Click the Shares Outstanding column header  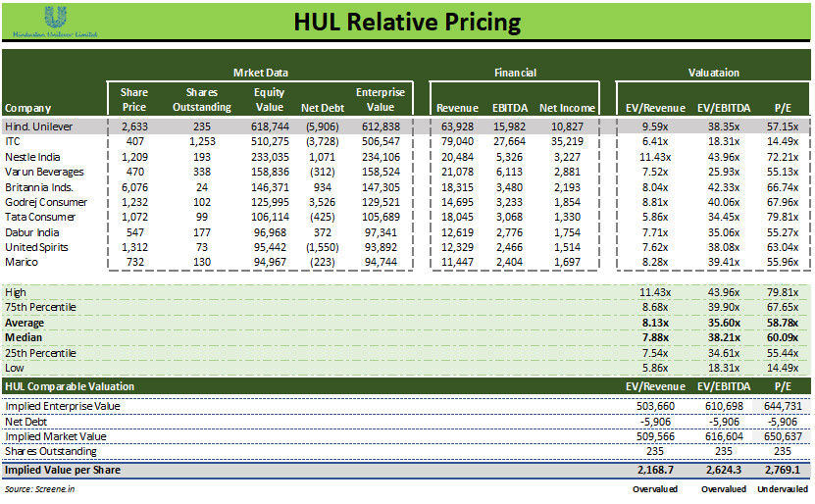click(x=202, y=100)
